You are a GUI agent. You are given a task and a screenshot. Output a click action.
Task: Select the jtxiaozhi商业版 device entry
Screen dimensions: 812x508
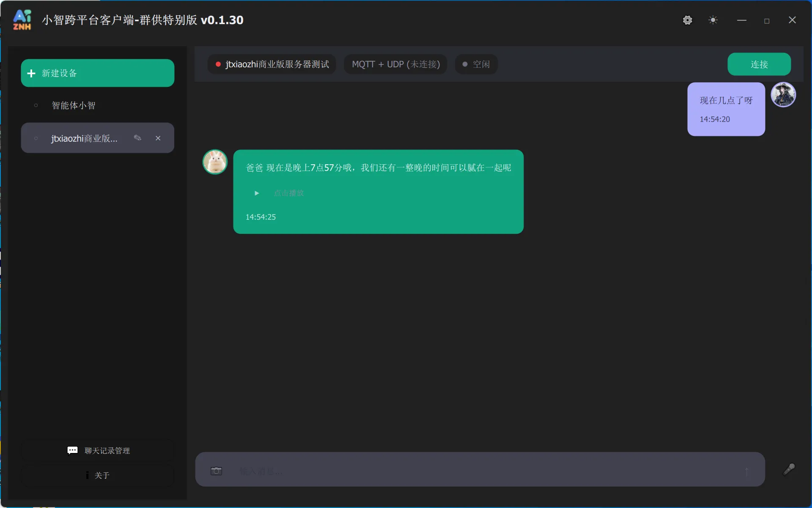click(84, 138)
